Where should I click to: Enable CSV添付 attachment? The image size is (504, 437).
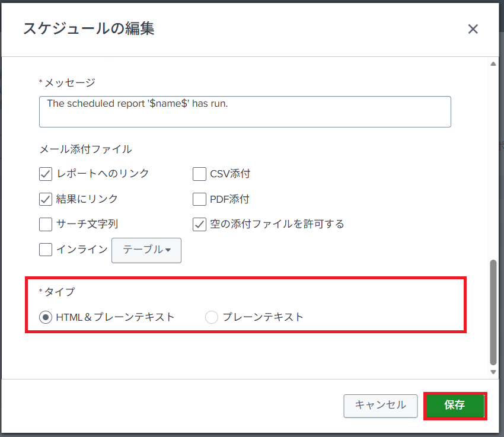(199, 174)
